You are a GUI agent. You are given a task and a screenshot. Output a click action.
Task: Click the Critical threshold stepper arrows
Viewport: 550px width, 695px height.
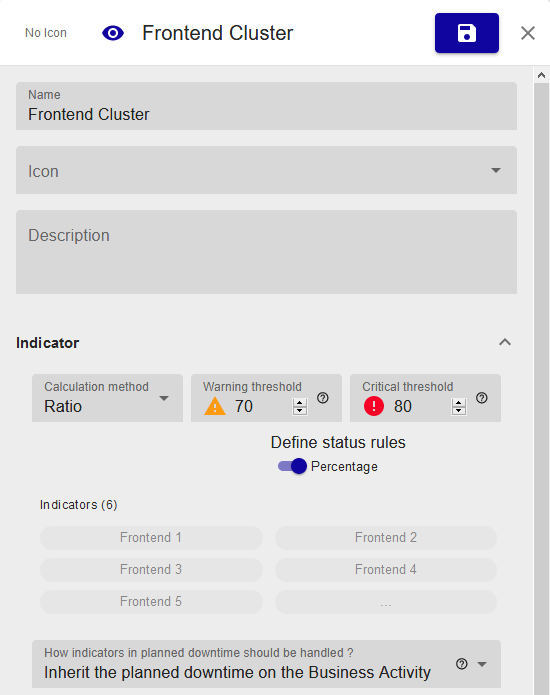tap(459, 406)
